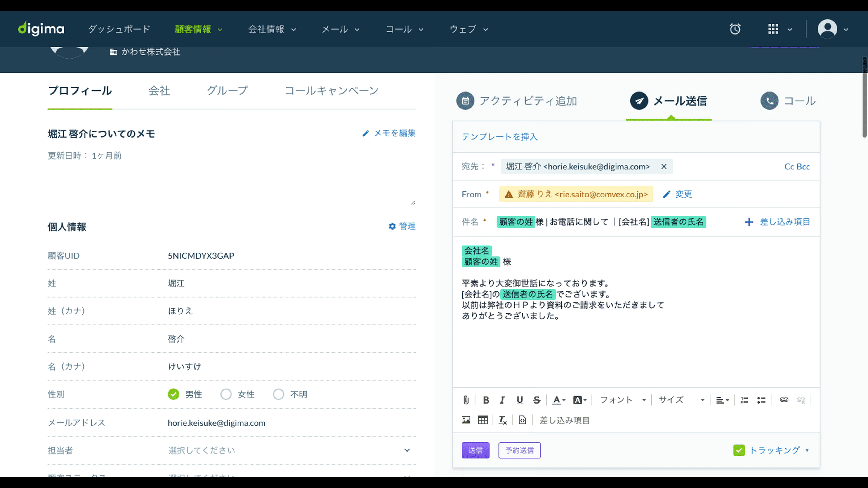
Task: Click the 管理 link in 個人情報
Action: (402, 226)
